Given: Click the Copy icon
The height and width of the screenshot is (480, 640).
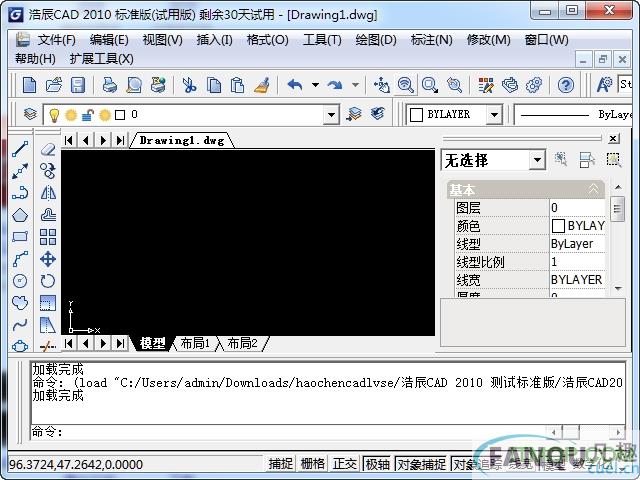Looking at the screenshot, I should tap(213, 85).
